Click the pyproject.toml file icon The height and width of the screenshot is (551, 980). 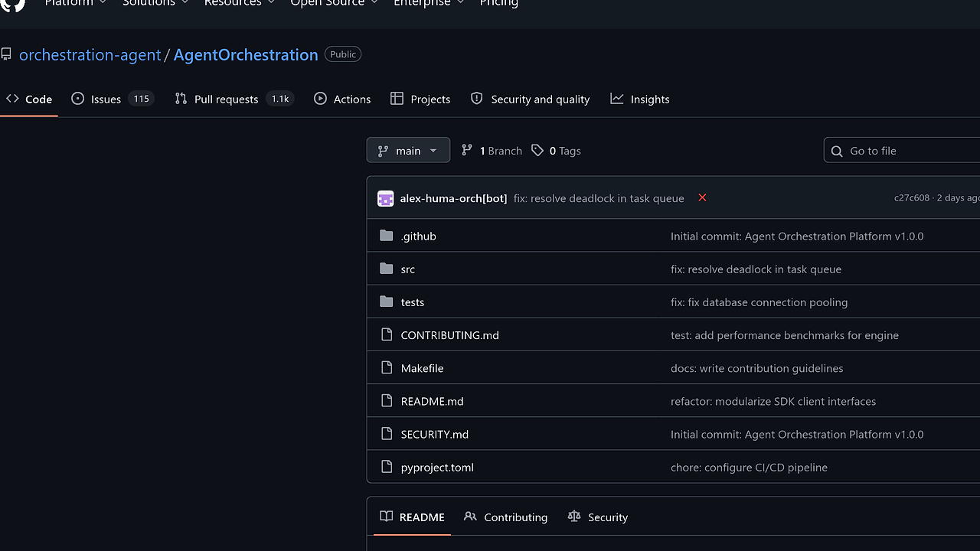point(387,466)
